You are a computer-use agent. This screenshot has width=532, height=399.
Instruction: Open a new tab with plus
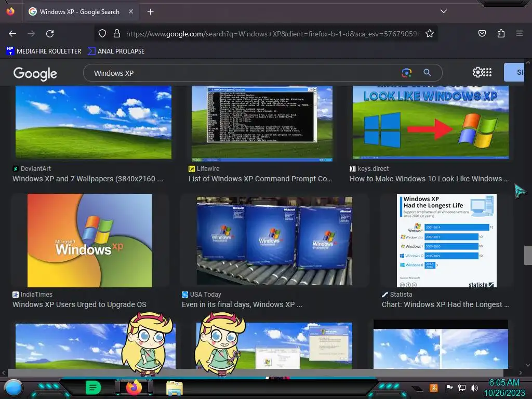[x=150, y=12]
